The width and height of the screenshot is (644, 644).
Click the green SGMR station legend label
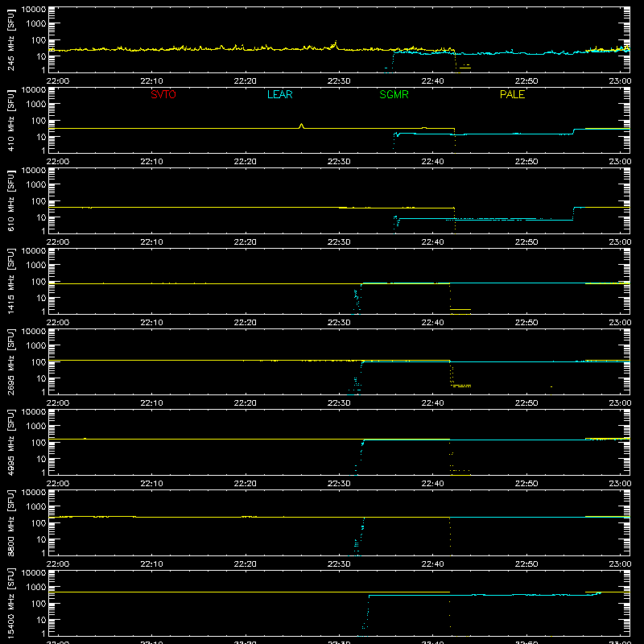coord(394,94)
